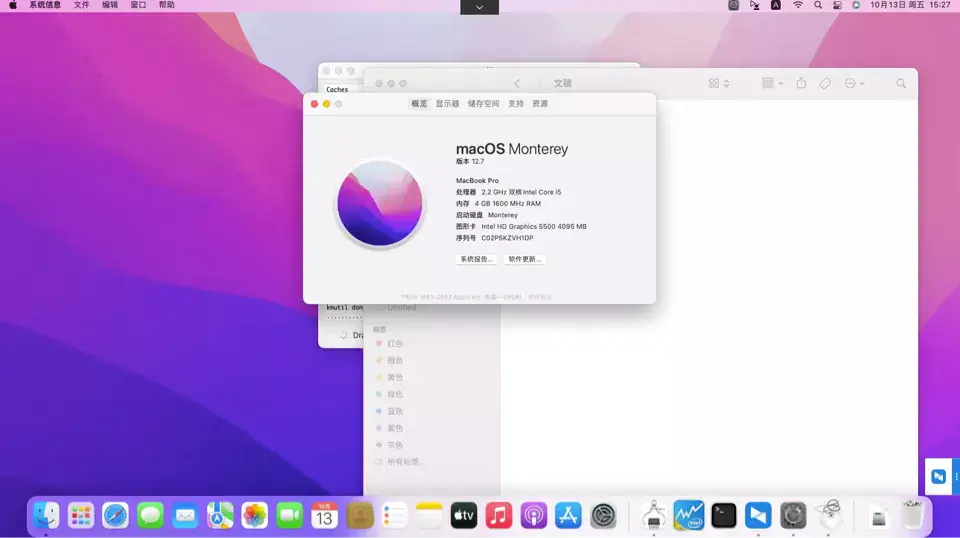Viewport: 960px width, 538px height.
Task: Switch to the 储存空间 tab
Action: tap(484, 104)
